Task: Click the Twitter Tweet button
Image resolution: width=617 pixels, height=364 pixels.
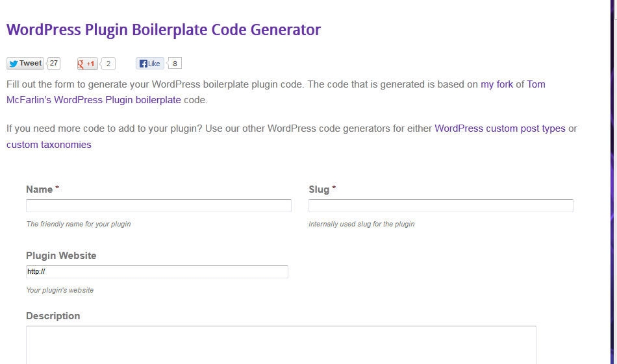Action: (x=25, y=64)
